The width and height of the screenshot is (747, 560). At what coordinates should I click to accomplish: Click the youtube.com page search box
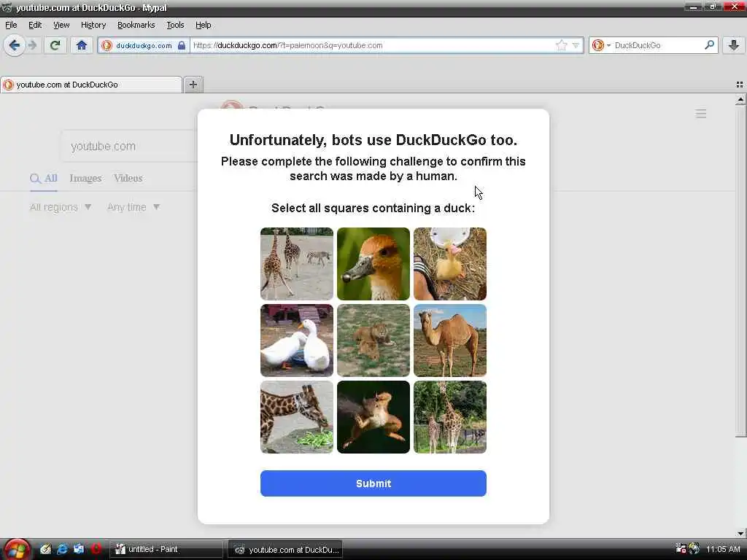click(x=128, y=146)
